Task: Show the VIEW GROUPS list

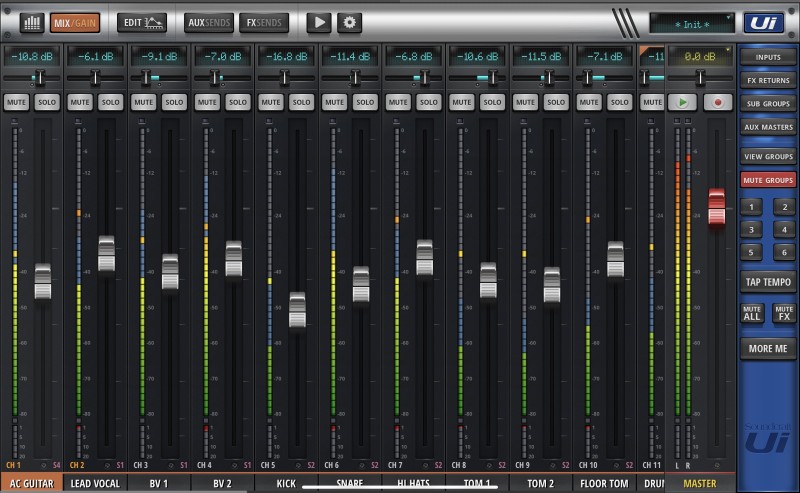Action: 768,156
